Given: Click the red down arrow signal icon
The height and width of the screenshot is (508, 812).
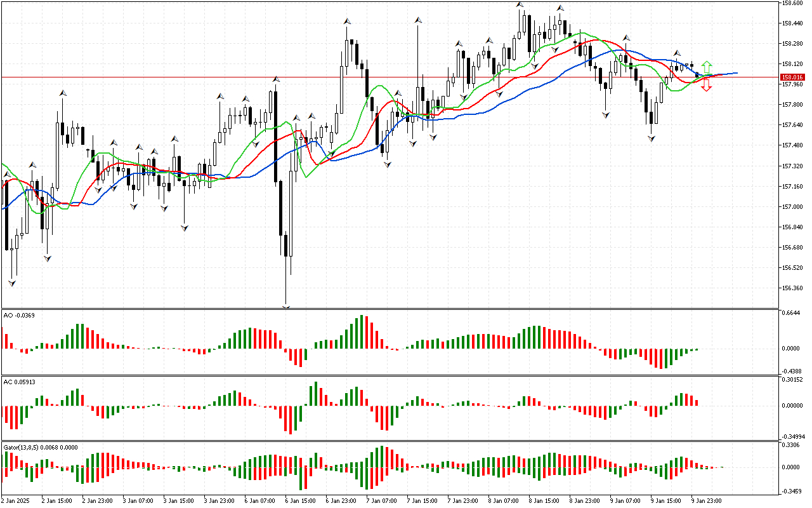Looking at the screenshot, I should pyautogui.click(x=707, y=85).
